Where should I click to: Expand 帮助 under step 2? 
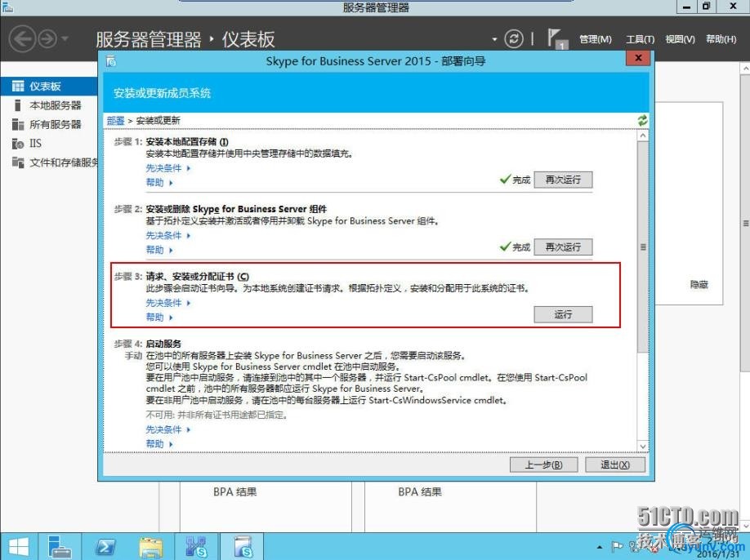[159, 250]
